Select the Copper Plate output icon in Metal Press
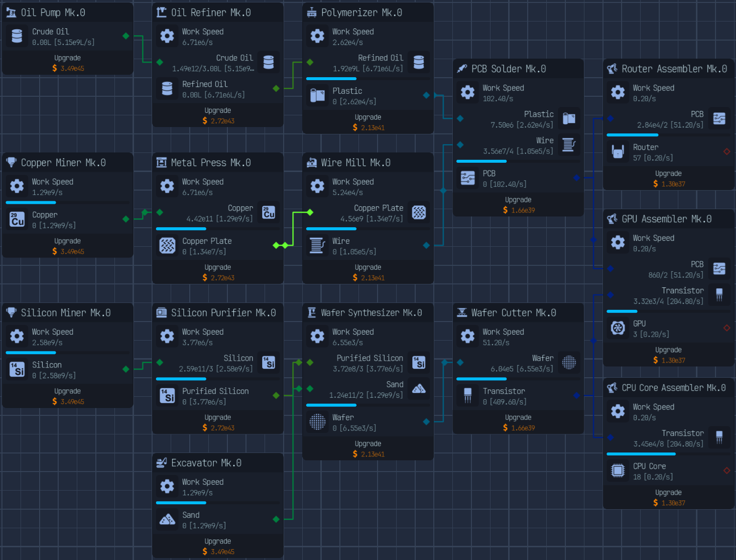The image size is (736, 560). click(167, 246)
